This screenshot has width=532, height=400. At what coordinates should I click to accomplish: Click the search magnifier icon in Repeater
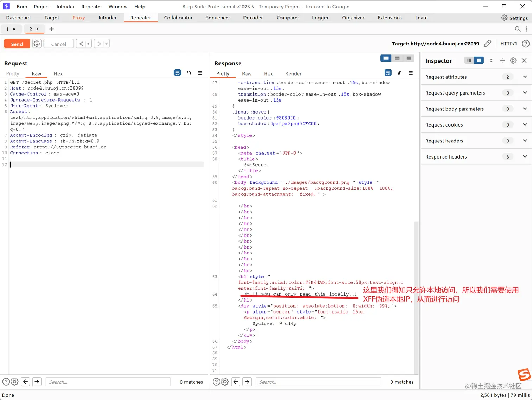pyautogui.click(x=518, y=29)
